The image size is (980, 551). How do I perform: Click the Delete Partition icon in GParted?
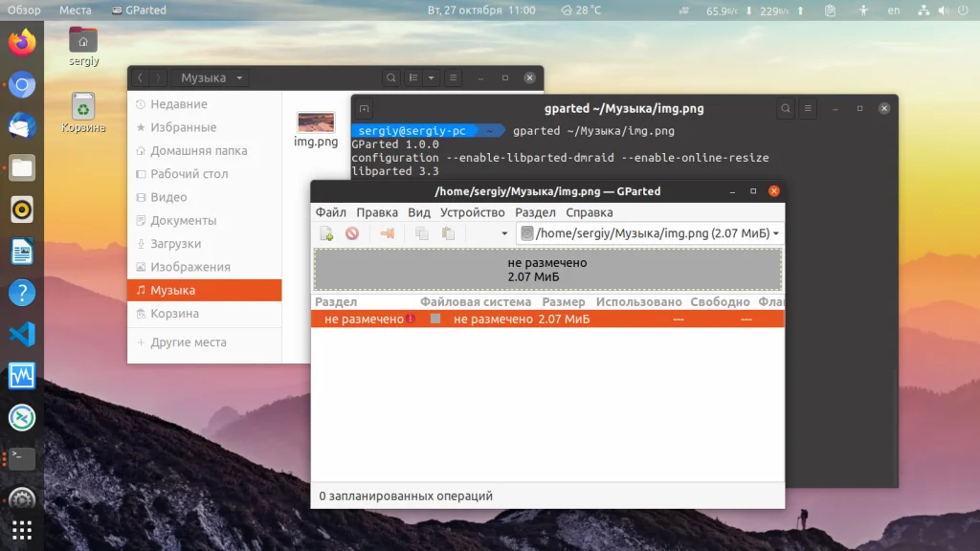pos(352,232)
